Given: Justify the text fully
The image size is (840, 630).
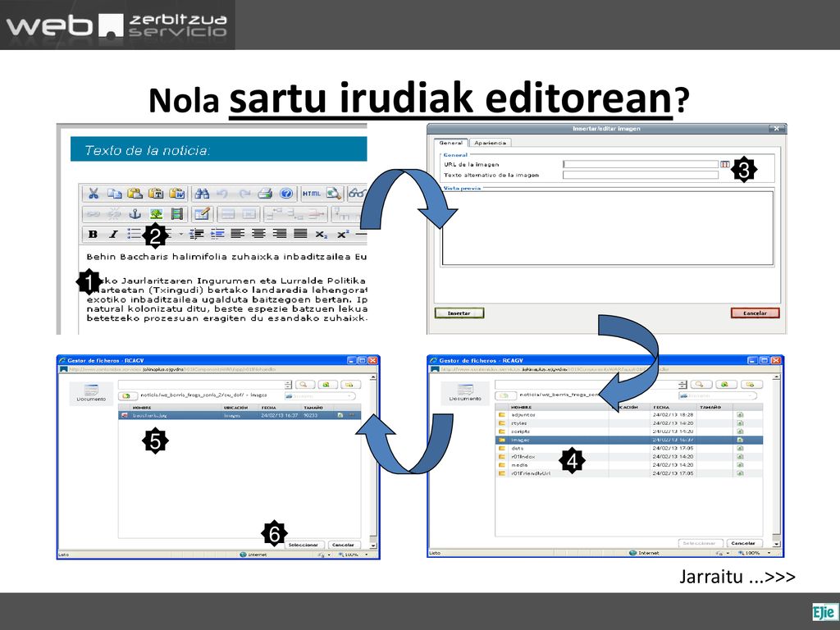Looking at the screenshot, I should coord(300,234).
